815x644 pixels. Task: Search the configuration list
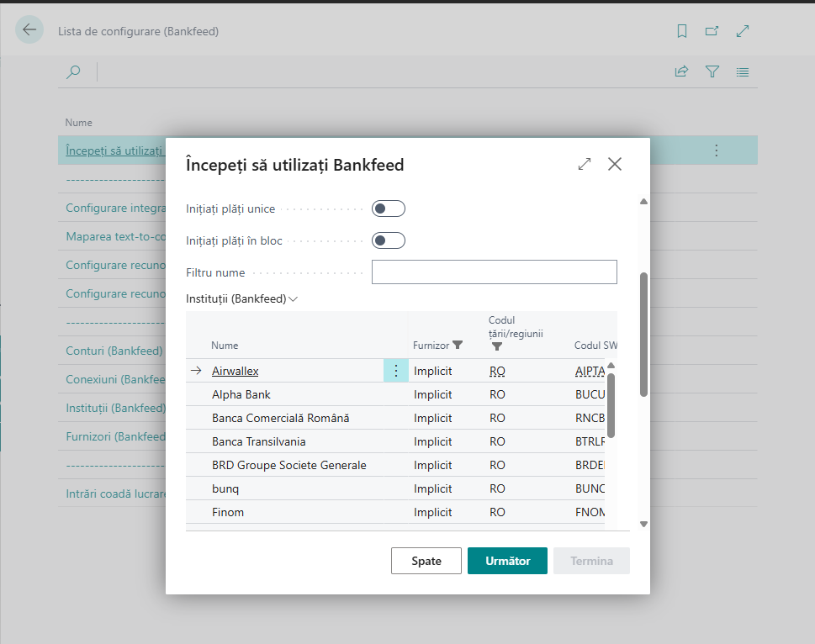(x=73, y=71)
